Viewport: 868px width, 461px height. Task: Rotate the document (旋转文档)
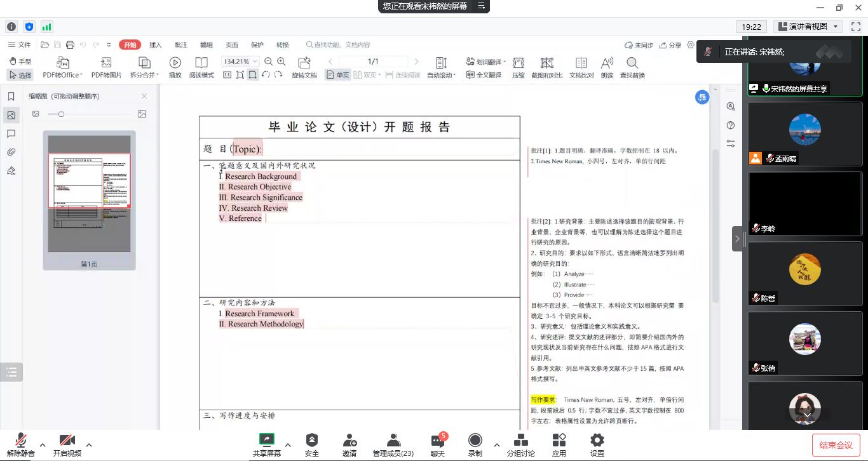(x=304, y=68)
